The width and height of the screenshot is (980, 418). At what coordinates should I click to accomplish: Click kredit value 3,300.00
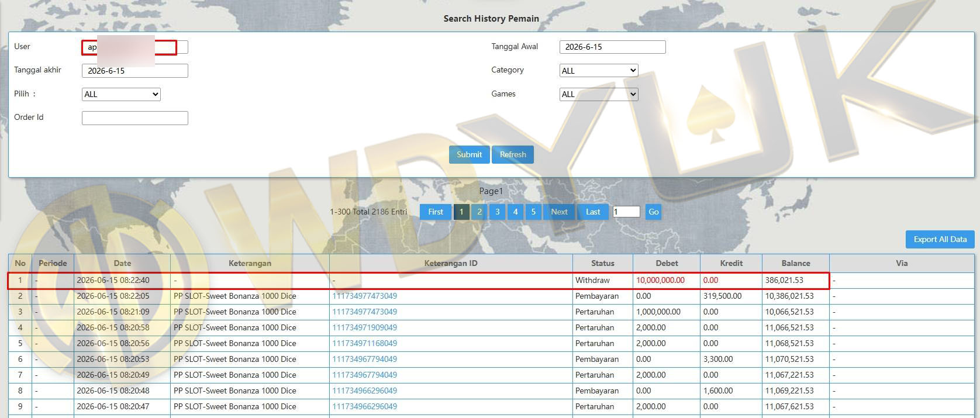point(718,359)
